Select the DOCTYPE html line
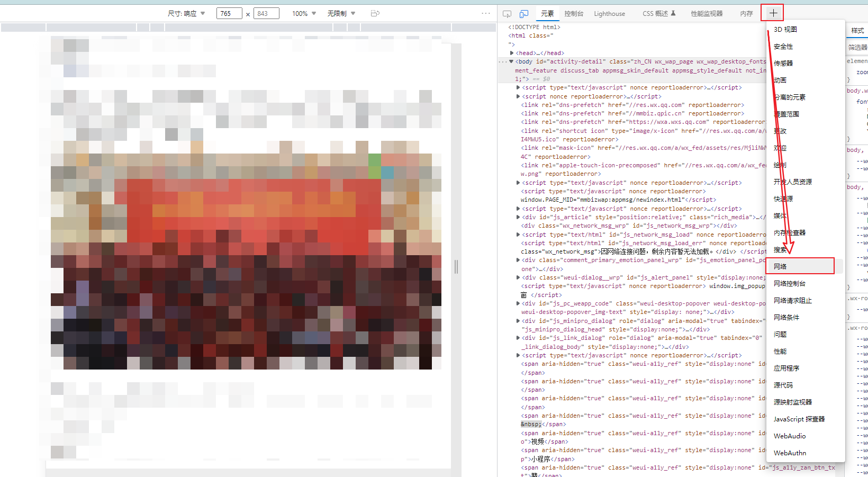The height and width of the screenshot is (477, 868). (x=534, y=28)
